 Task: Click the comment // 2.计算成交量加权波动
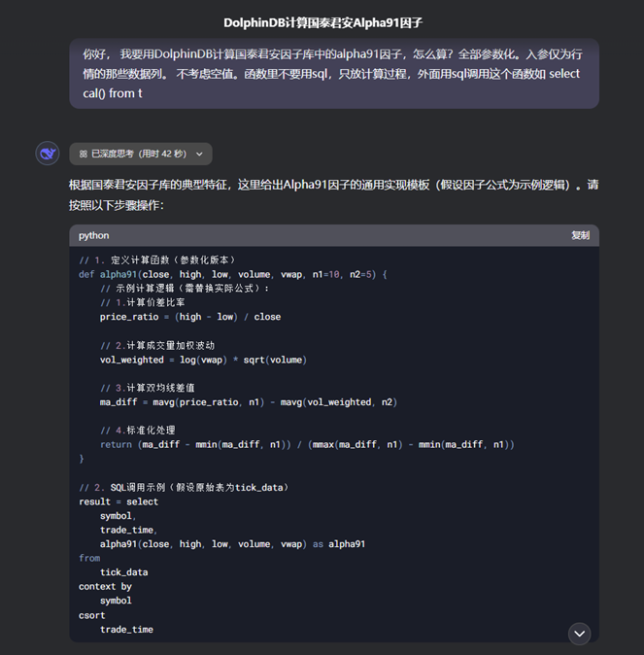[x=157, y=345]
